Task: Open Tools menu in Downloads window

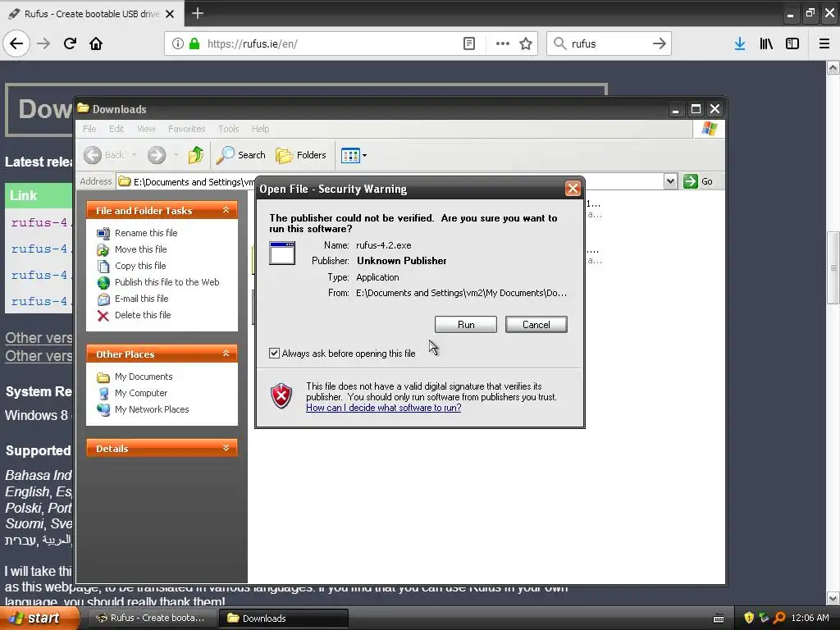Action: tap(228, 129)
